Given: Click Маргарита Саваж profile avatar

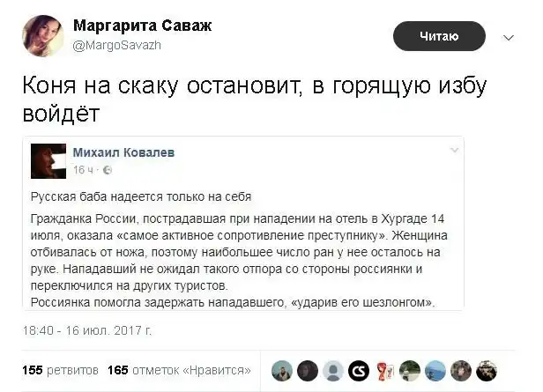Looking at the screenshot, I should coord(39,35).
